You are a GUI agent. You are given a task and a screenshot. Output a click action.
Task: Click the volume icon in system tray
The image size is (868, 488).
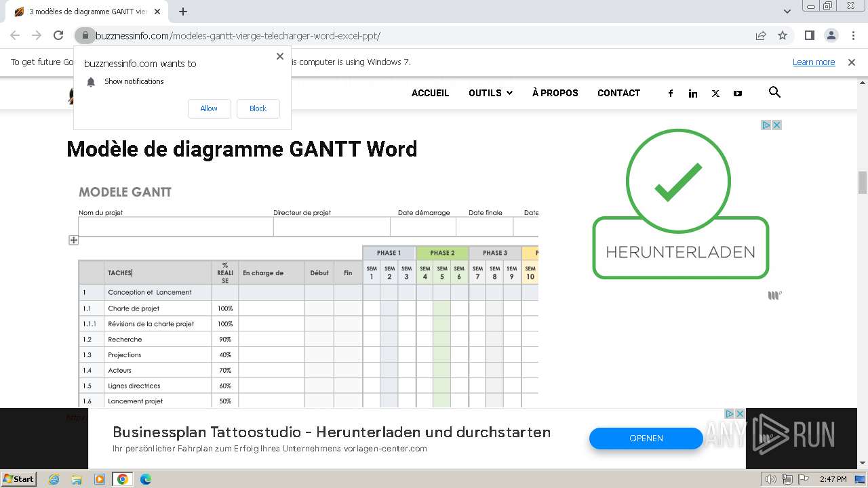(770, 479)
